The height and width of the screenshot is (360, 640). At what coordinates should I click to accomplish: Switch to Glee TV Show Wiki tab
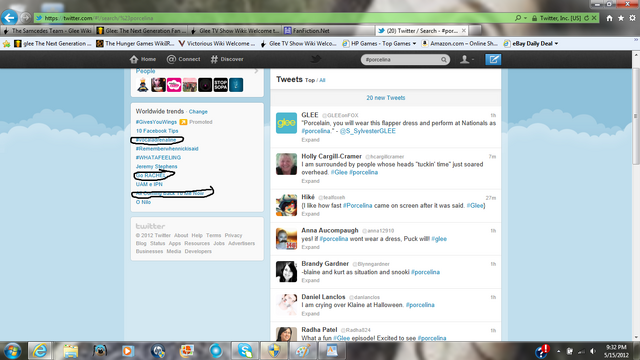(235, 31)
